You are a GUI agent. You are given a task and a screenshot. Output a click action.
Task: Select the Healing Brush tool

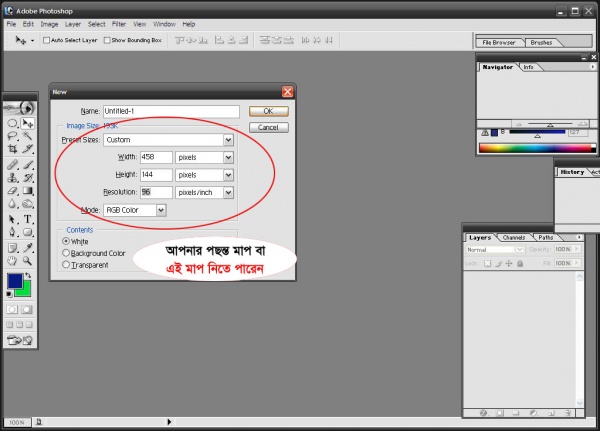12,165
